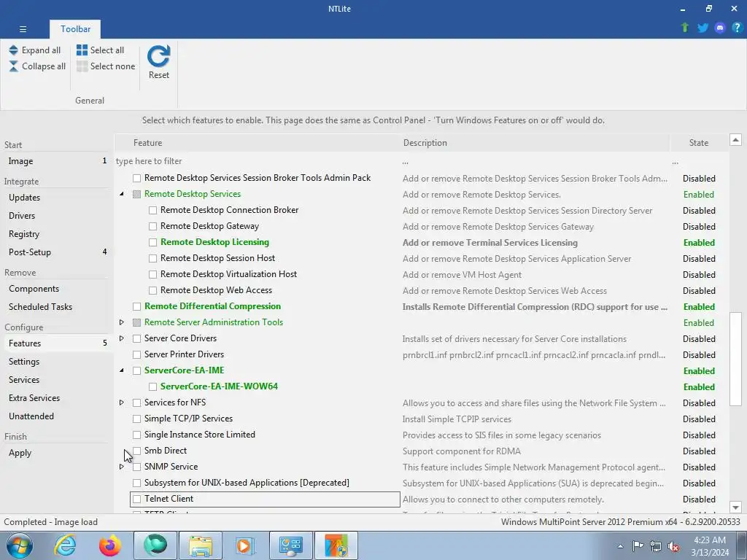
Task: Open the green swirl taskbar app
Action: [155, 545]
